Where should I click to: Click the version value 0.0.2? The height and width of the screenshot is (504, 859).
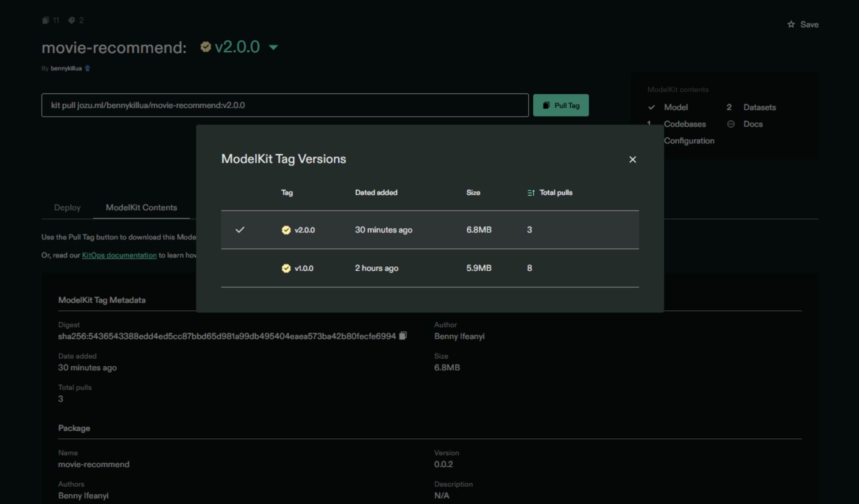(443, 464)
